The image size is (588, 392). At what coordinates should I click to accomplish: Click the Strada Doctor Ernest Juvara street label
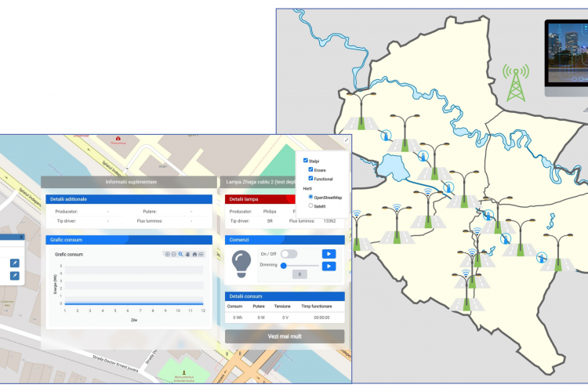point(115,364)
